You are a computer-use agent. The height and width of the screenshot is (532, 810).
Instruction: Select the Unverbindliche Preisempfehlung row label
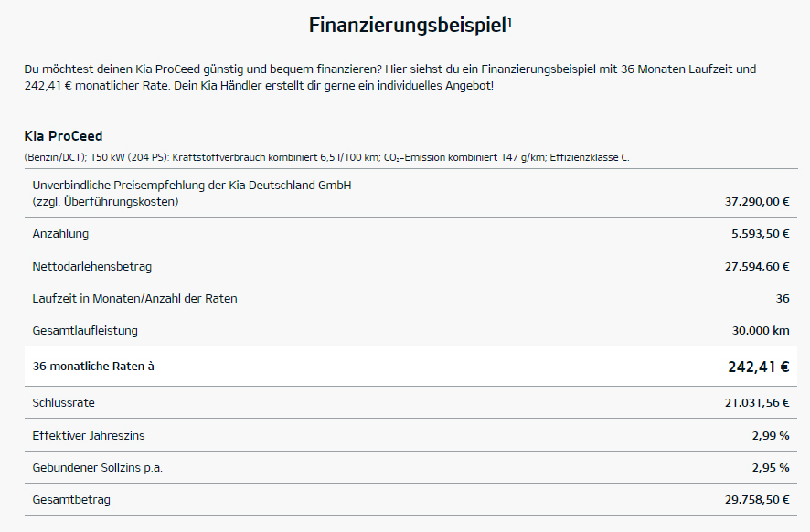pos(192,193)
